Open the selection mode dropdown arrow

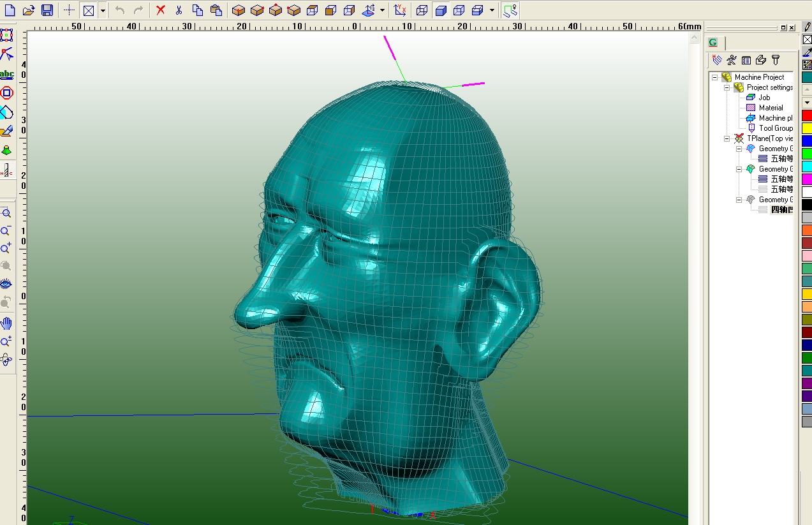pyautogui.click(x=103, y=10)
